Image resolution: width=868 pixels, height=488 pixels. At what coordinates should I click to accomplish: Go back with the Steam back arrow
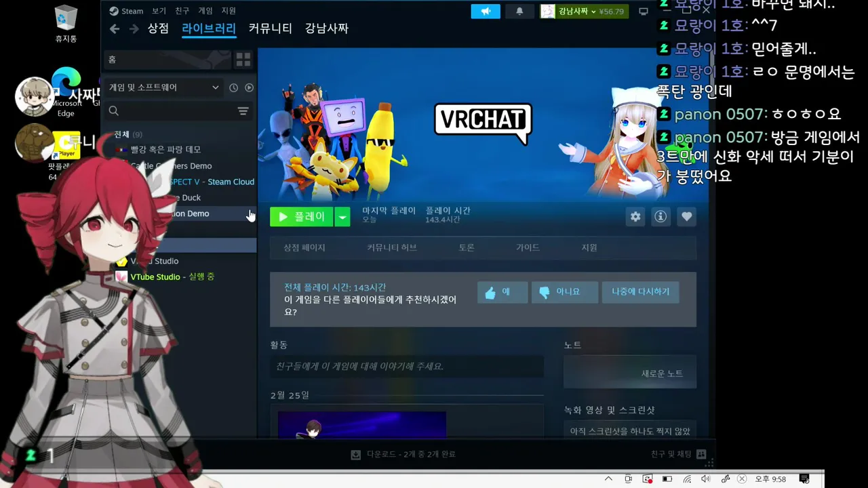click(115, 28)
